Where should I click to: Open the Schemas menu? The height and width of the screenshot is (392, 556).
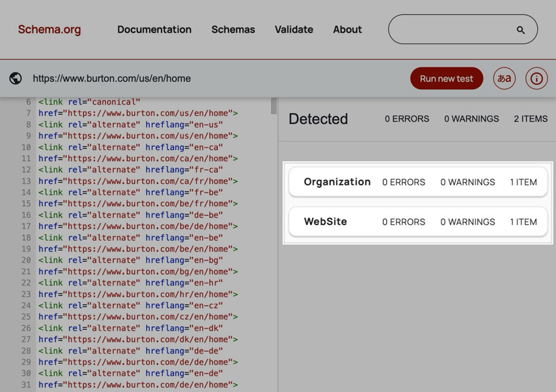tap(233, 29)
